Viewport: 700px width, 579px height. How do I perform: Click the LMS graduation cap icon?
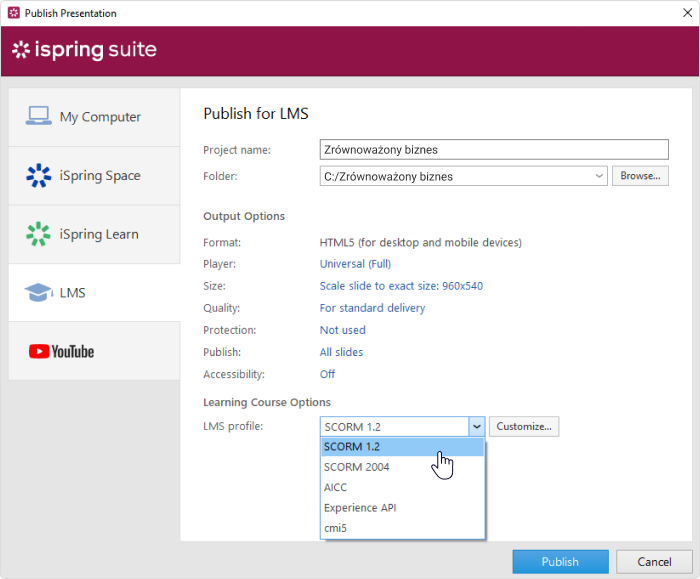(38, 292)
